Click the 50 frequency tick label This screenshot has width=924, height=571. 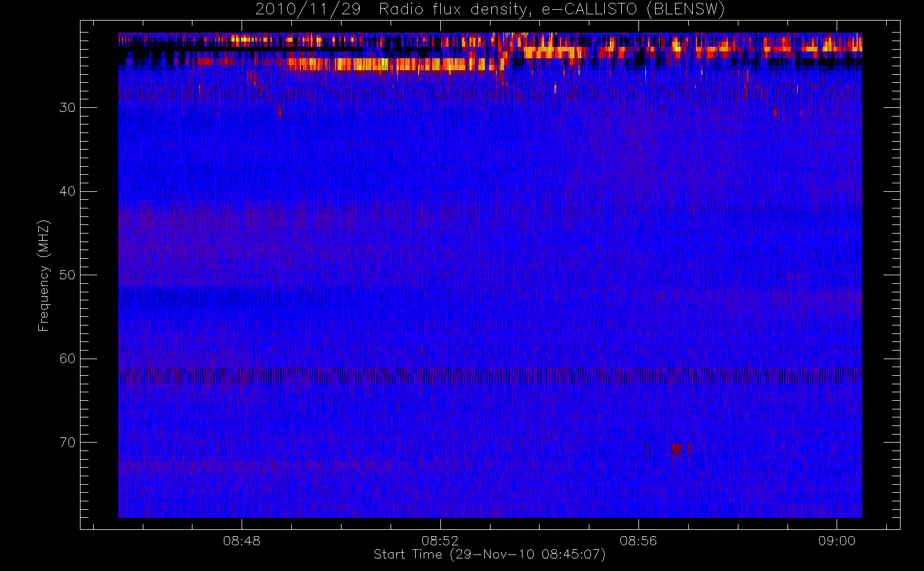click(67, 275)
